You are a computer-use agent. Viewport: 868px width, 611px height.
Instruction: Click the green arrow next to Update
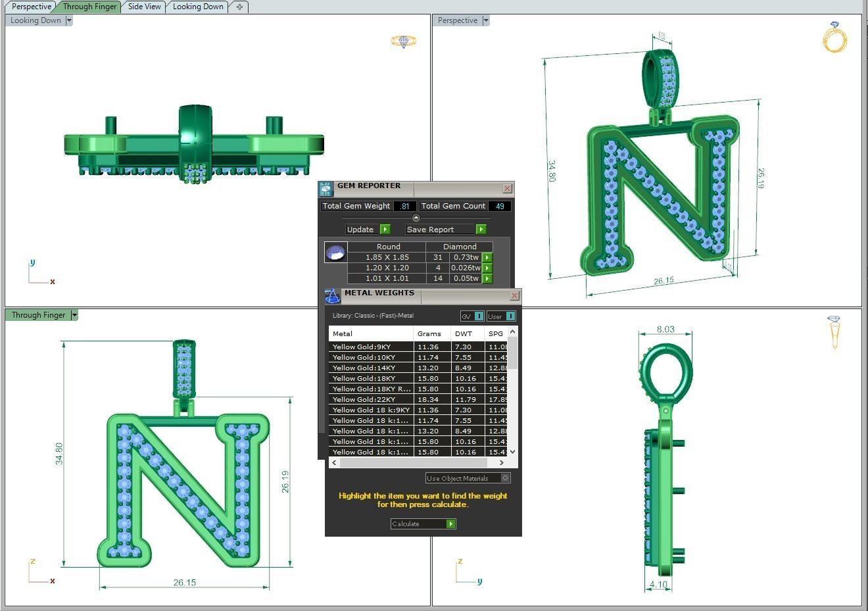pos(385,230)
